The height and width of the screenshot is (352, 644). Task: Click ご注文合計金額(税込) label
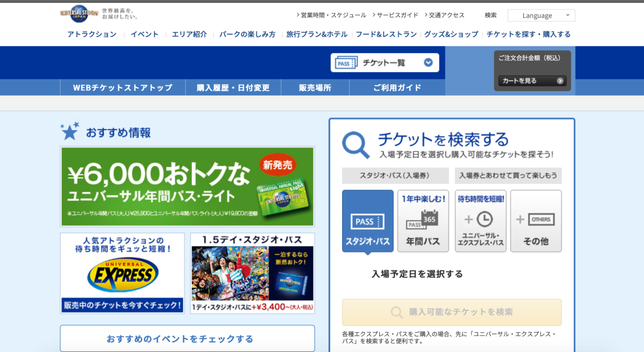(529, 58)
